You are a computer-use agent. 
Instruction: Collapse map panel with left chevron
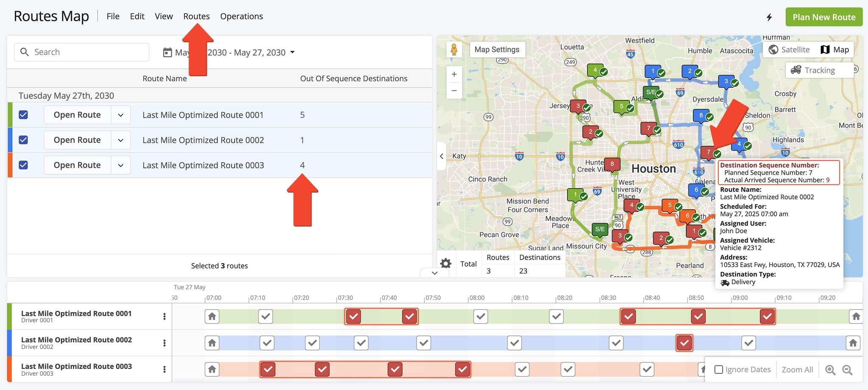point(442,156)
